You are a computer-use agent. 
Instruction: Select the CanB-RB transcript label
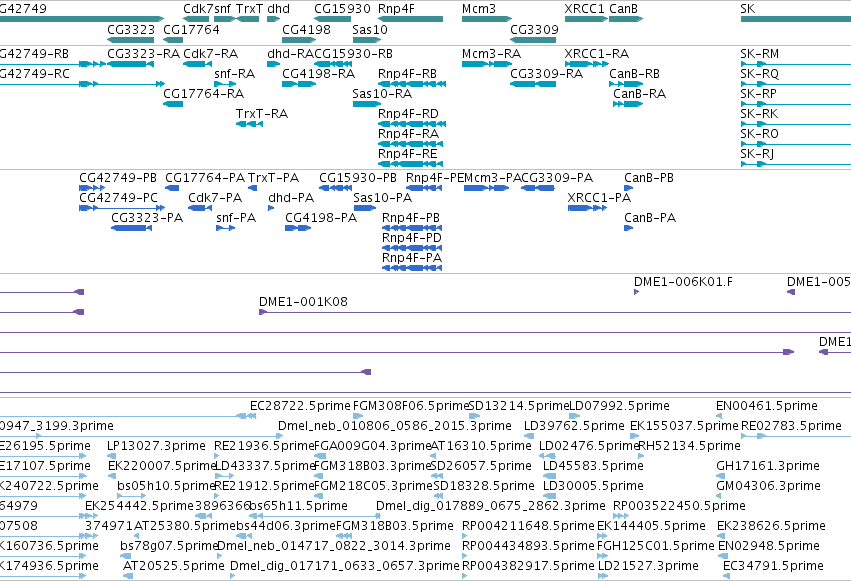[x=634, y=74]
